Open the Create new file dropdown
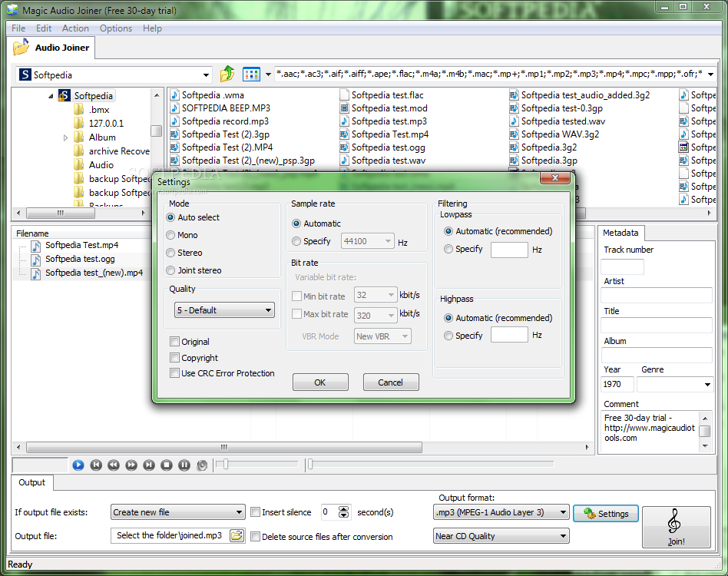Viewport: 728px width, 576px height. coord(178,512)
